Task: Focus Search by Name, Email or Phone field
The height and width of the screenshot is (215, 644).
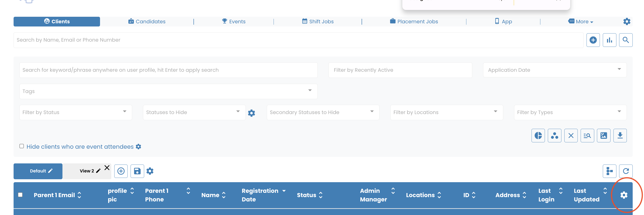Action: 298,40
